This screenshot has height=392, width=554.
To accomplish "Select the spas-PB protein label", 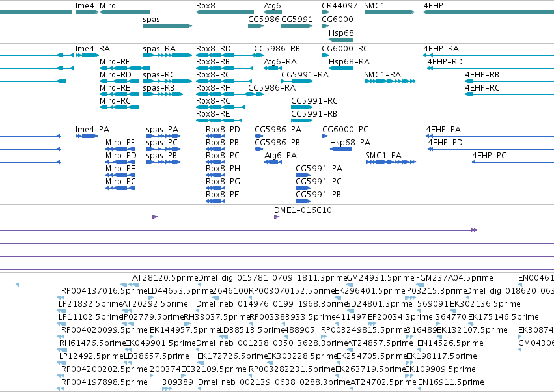I will (x=161, y=156).
